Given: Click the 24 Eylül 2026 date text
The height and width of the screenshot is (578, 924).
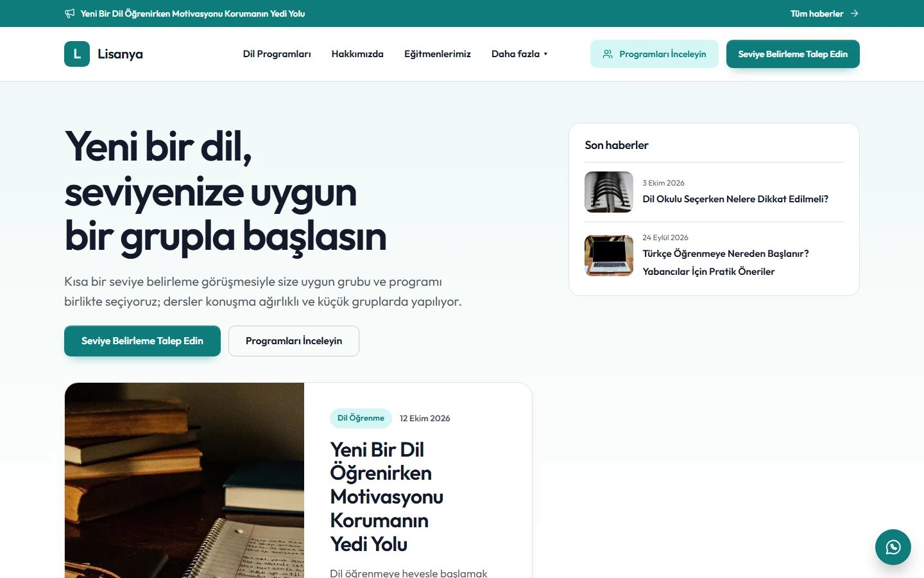Looking at the screenshot, I should pyautogui.click(x=665, y=238).
